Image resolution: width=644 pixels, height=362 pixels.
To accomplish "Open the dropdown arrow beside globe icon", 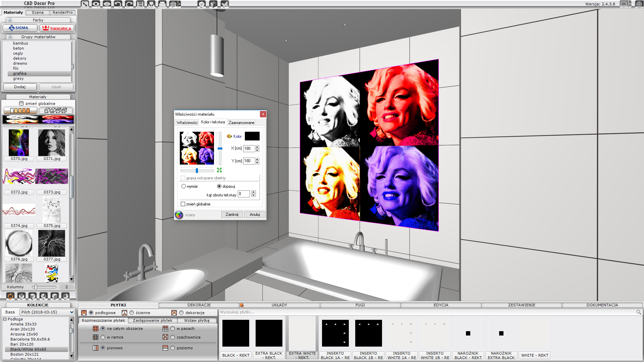I will [179, 4].
